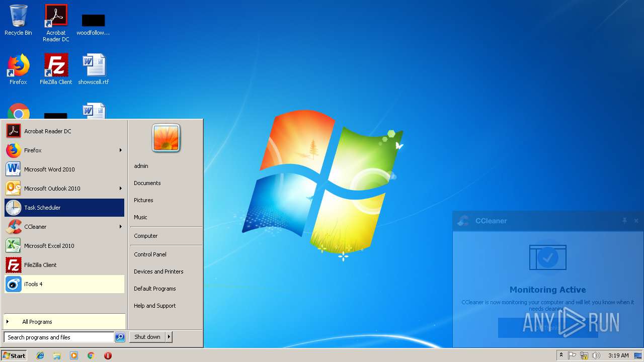This screenshot has height=362, width=644.
Task: Select the woodfollow desktop file icon
Action: pos(93,25)
